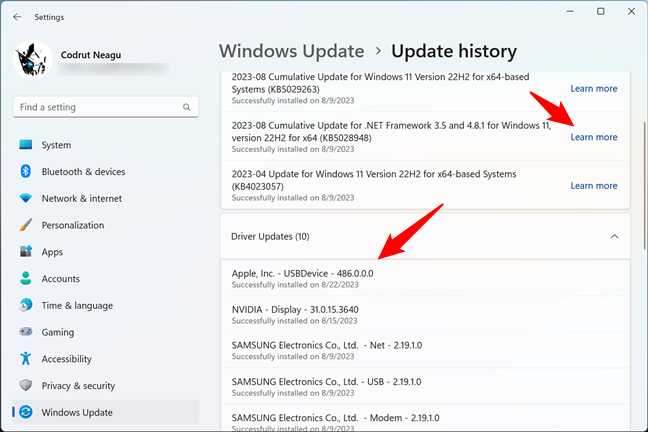
Task: Collapse Driver Updates section chevron
Action: pos(615,236)
